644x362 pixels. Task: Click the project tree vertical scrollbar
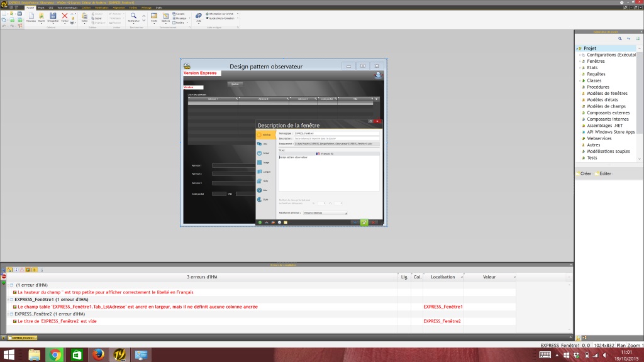coord(640,102)
